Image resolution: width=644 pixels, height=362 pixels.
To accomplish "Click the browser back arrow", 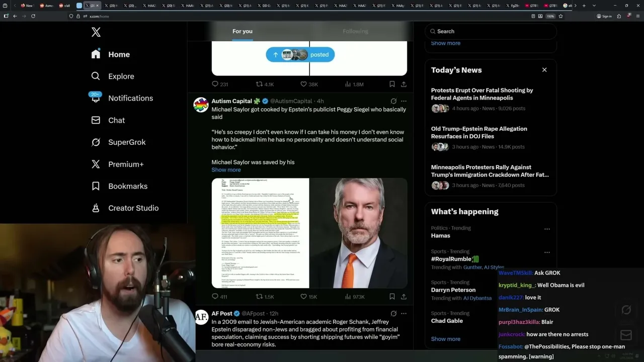I will tap(15, 16).
